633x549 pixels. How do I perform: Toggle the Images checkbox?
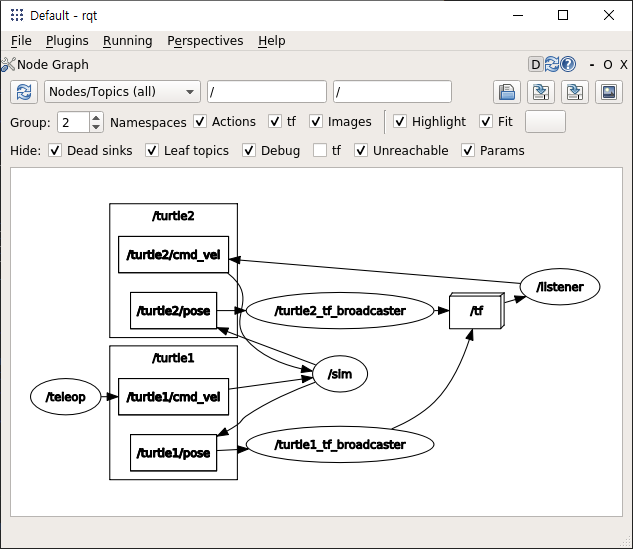pos(316,122)
